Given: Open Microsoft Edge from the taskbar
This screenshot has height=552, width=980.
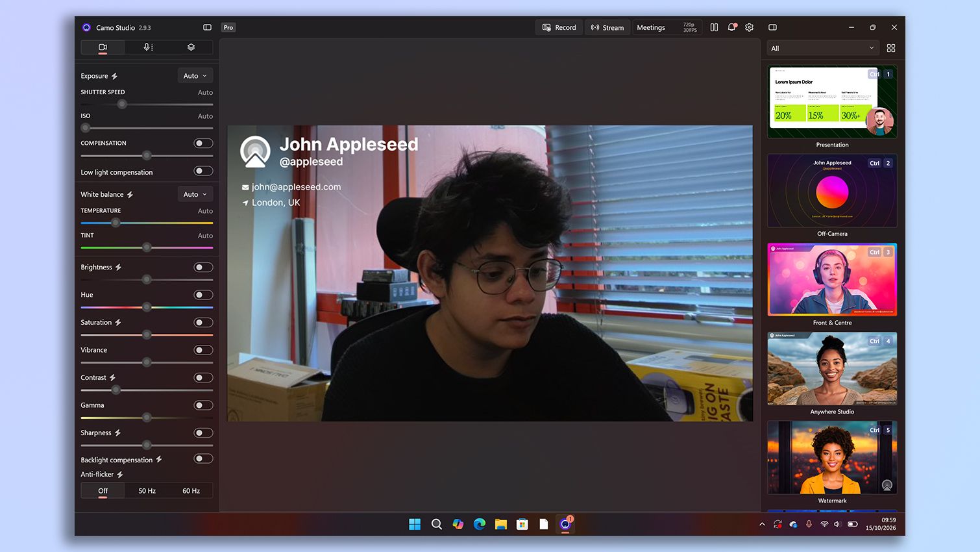Looking at the screenshot, I should coord(480,524).
